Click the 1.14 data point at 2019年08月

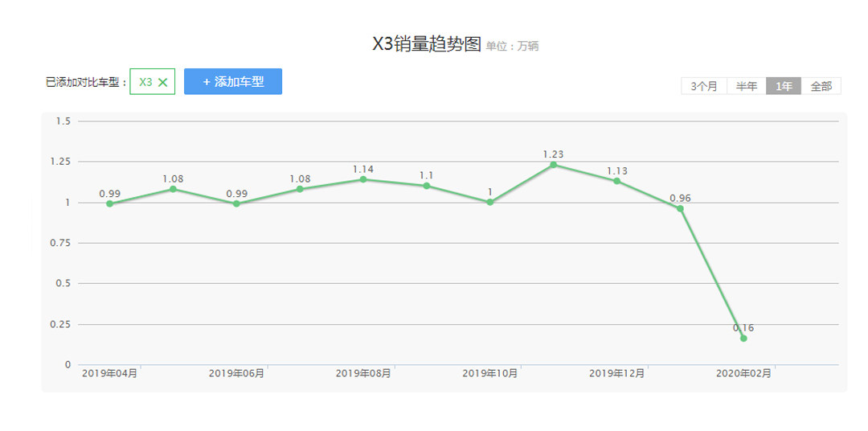pyautogui.click(x=363, y=179)
